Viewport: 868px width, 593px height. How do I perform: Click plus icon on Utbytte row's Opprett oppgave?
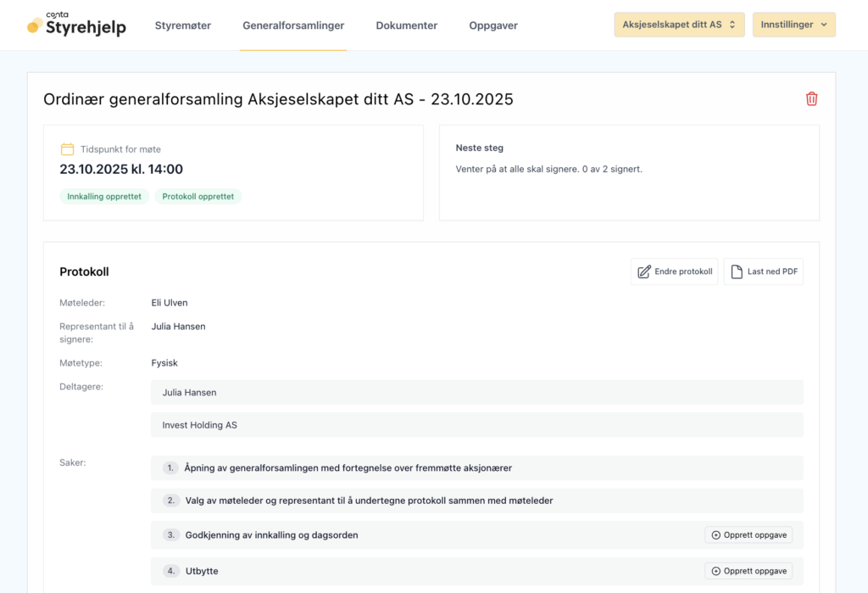pos(716,571)
